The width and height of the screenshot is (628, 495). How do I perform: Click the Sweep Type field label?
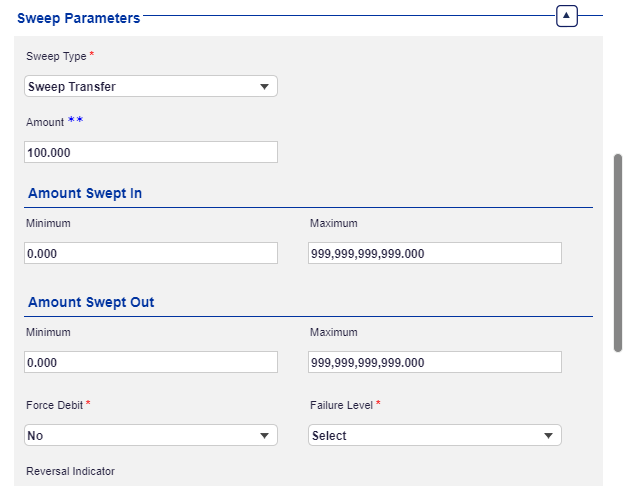(57, 56)
